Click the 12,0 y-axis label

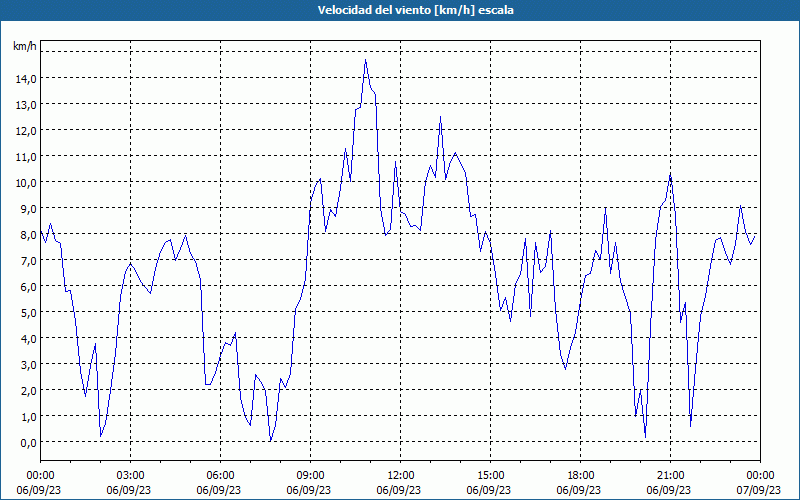coord(26,131)
